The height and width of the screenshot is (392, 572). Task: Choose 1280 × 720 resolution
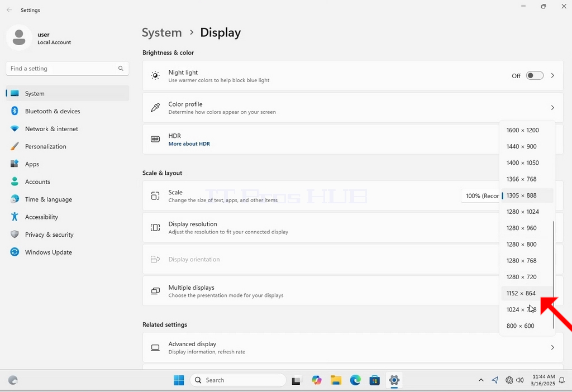pyautogui.click(x=527, y=277)
